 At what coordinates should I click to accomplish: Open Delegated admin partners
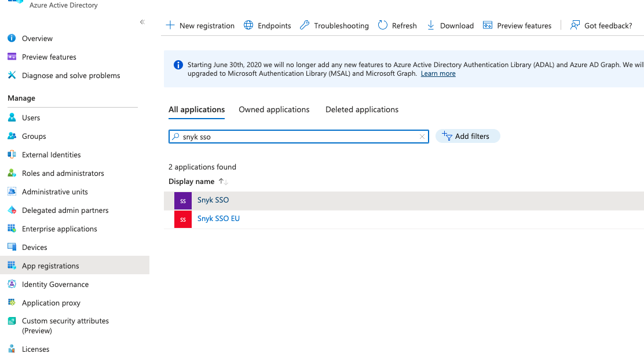coord(65,210)
